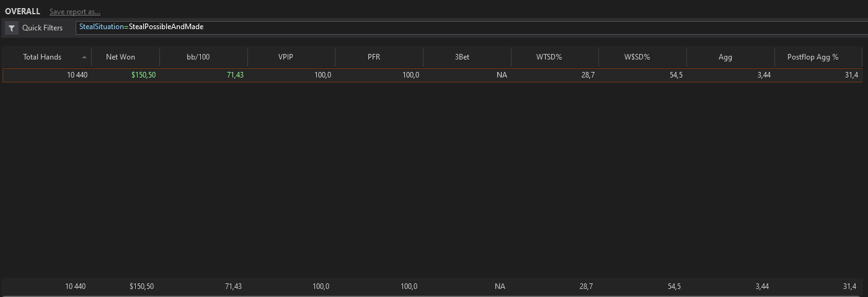
Task: Sort by Net Won column header
Action: click(x=125, y=57)
